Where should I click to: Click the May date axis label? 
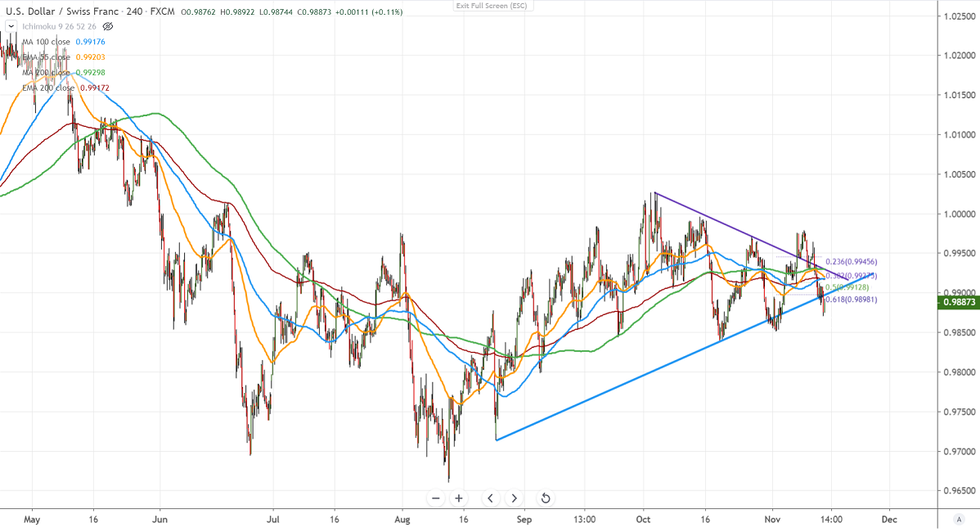point(32,520)
